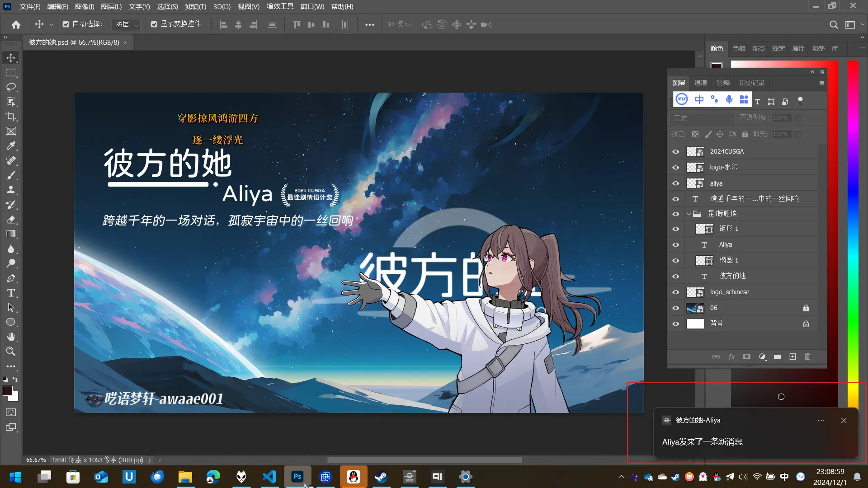Expand the status bar info arrow
The image size is (868, 488).
[x=149, y=460]
